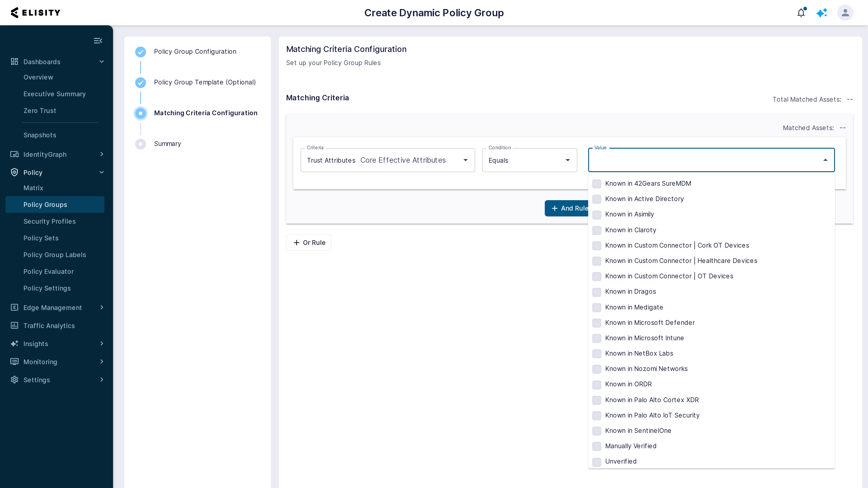The image size is (868, 488).
Task: Check the Manually Verified option
Action: pyautogui.click(x=597, y=446)
